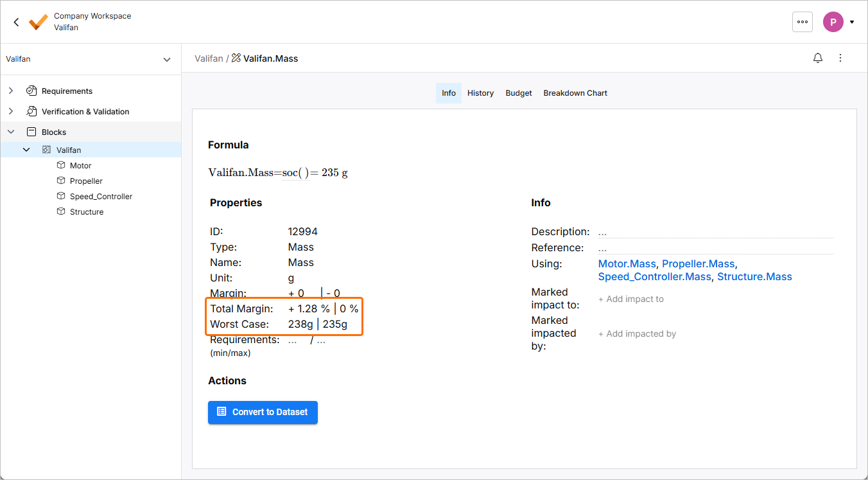
Task: Click the Convert to Dataset button
Action: (x=263, y=412)
